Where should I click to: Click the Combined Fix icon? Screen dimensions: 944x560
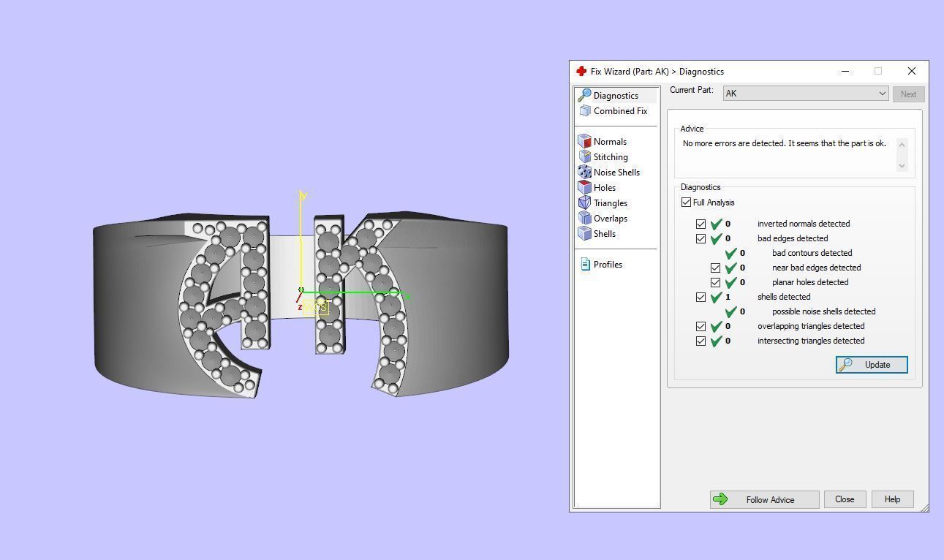(585, 111)
